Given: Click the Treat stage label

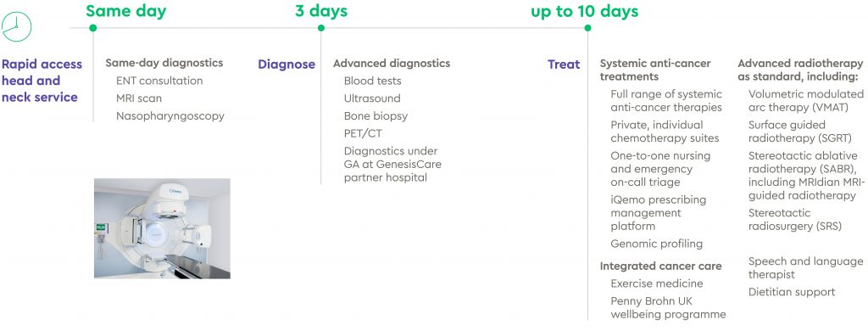Looking at the screenshot, I should 564,65.
